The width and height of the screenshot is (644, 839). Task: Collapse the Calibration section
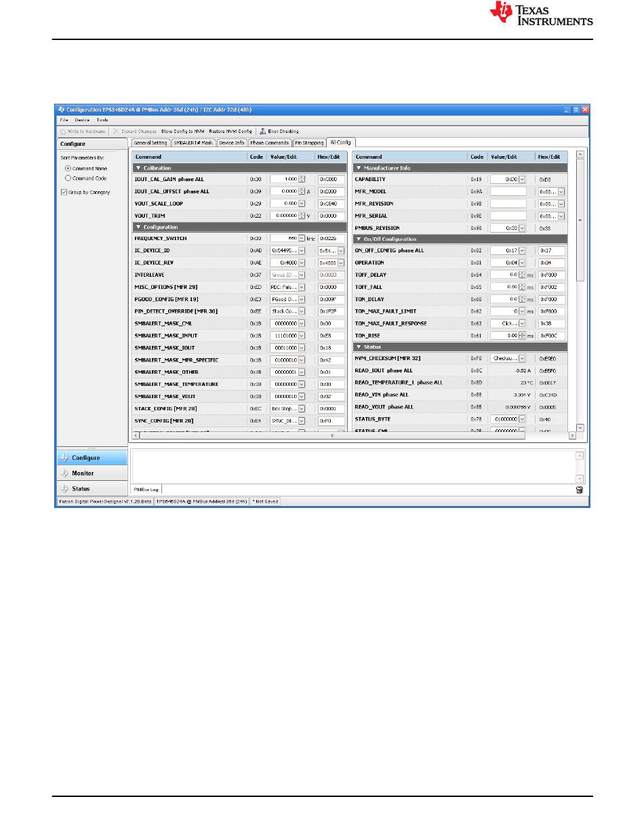(x=138, y=168)
